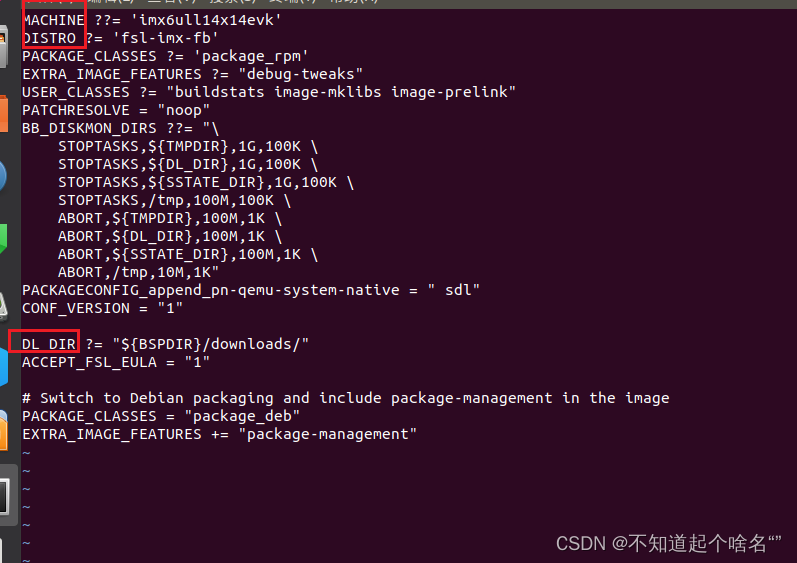
Task: Click the CONF_VERSION variable name
Action: (x=72, y=307)
